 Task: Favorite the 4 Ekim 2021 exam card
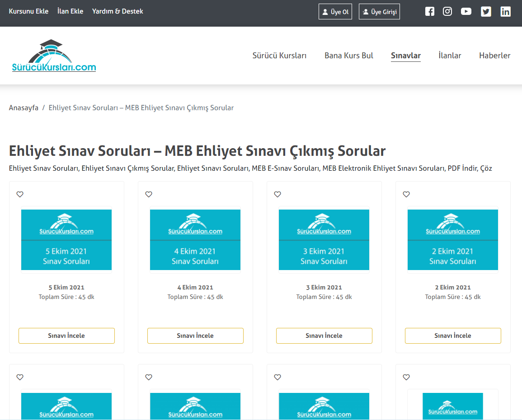[149, 194]
